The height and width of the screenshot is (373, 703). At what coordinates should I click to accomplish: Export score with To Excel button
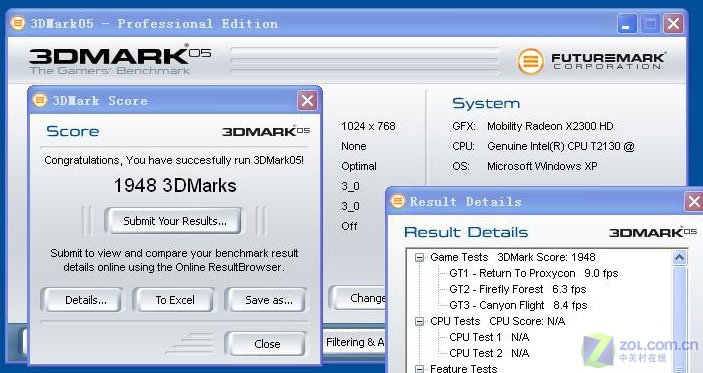175,300
